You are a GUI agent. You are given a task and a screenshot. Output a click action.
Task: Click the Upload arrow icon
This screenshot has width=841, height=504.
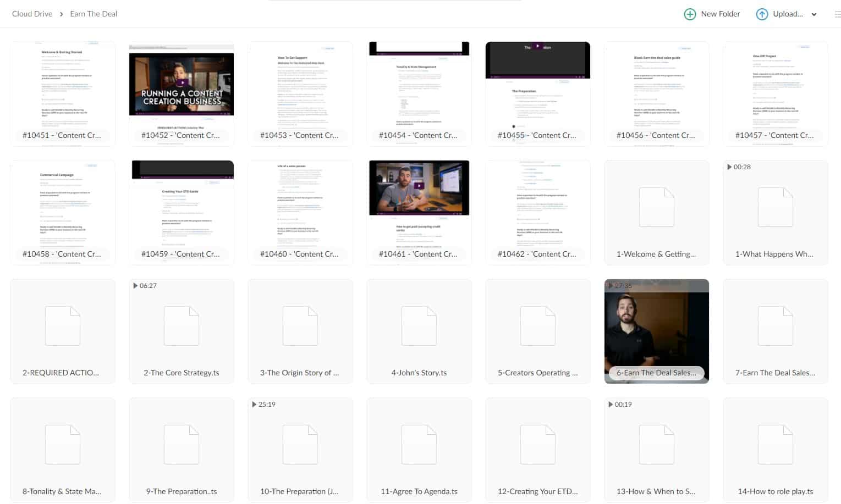pos(762,14)
